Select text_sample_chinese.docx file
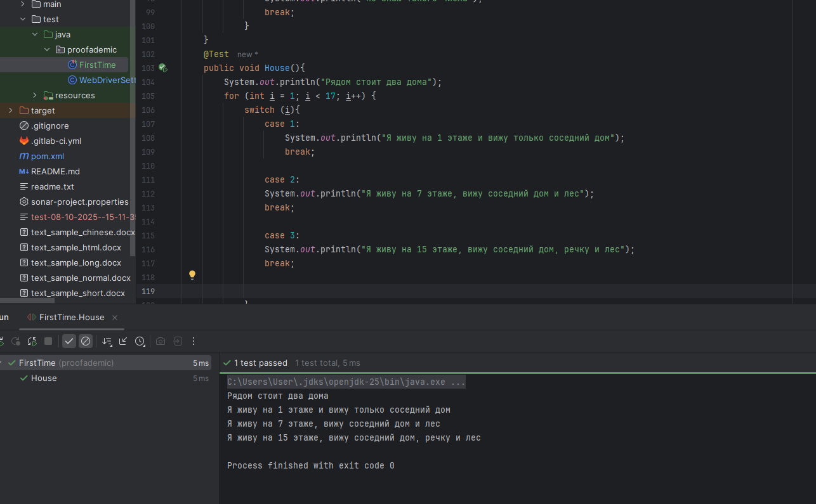 [83, 232]
